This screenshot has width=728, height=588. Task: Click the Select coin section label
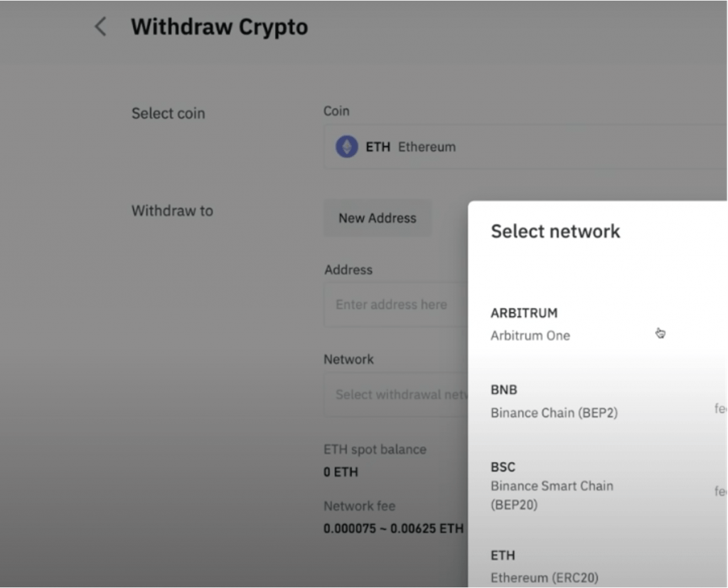pos(168,114)
